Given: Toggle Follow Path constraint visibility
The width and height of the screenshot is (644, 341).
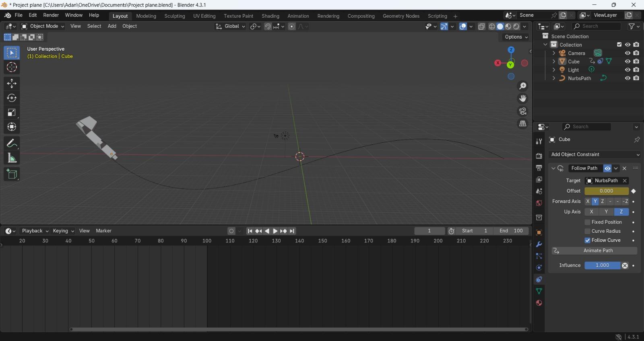Looking at the screenshot, I should [x=607, y=168].
